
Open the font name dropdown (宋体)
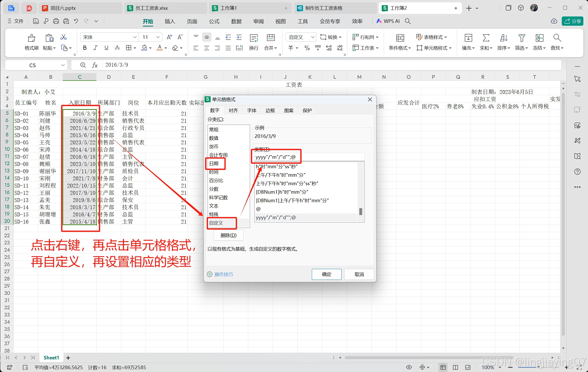point(135,37)
